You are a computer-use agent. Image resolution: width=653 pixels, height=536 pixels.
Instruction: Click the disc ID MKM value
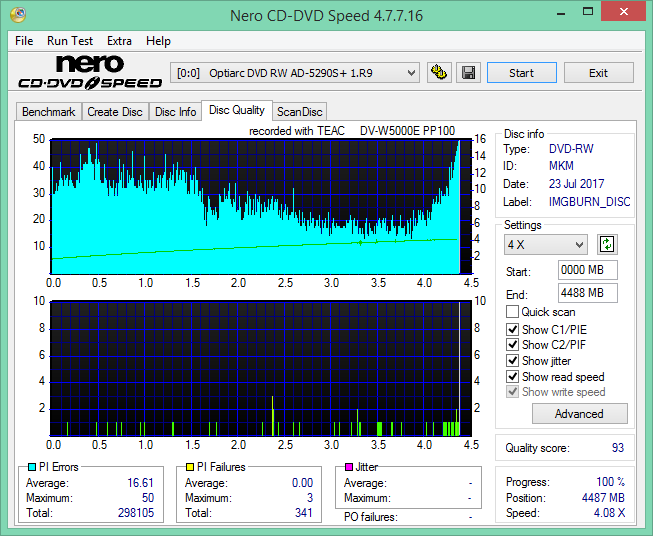click(x=561, y=166)
